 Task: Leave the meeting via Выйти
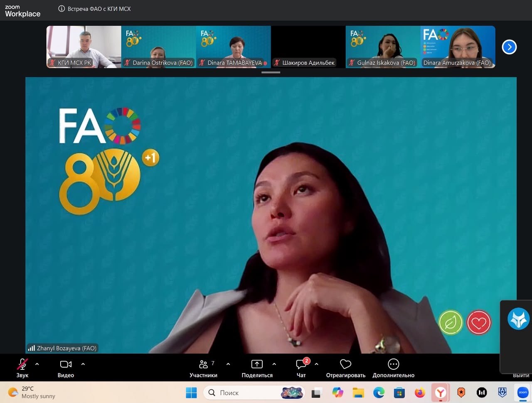(x=521, y=375)
